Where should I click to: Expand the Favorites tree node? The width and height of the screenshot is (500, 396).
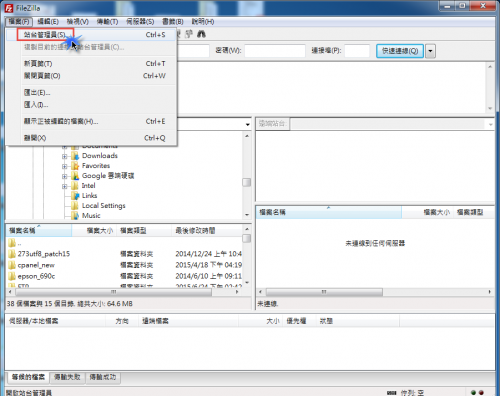click(65, 166)
